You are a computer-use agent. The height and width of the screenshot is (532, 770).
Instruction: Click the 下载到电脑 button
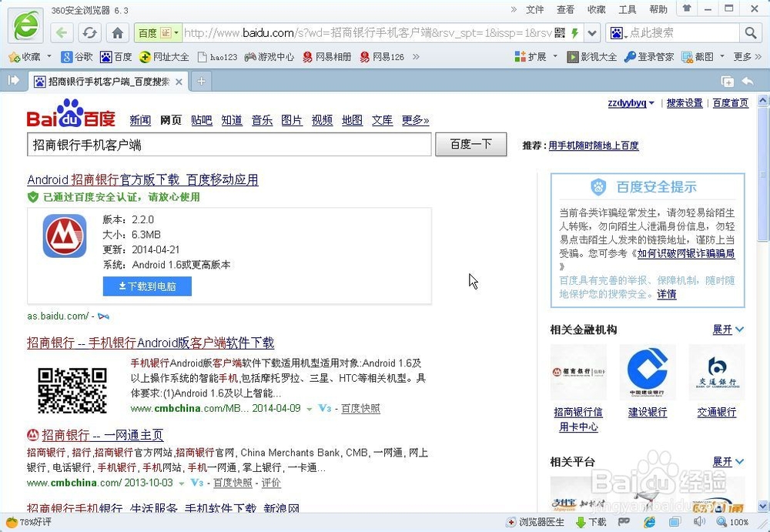147,286
